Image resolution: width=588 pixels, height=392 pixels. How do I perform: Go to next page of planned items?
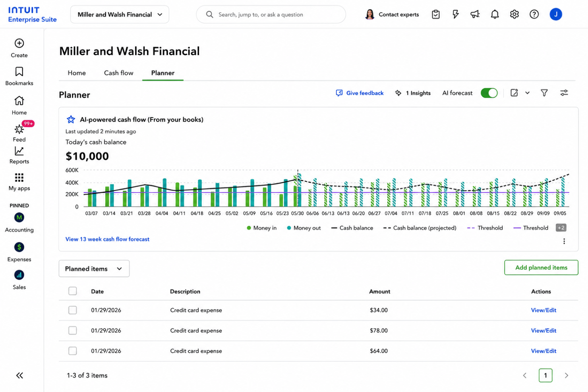[x=567, y=375]
